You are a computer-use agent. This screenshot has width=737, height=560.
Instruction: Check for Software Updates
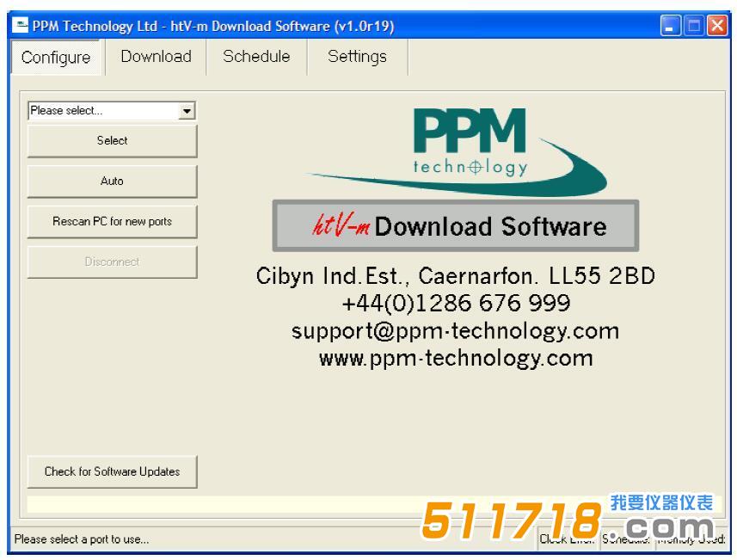click(112, 471)
